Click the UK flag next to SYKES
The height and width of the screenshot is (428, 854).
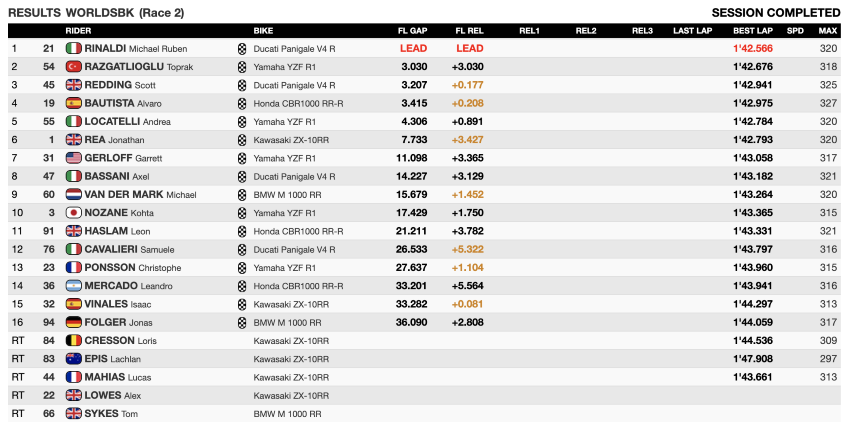click(74, 413)
